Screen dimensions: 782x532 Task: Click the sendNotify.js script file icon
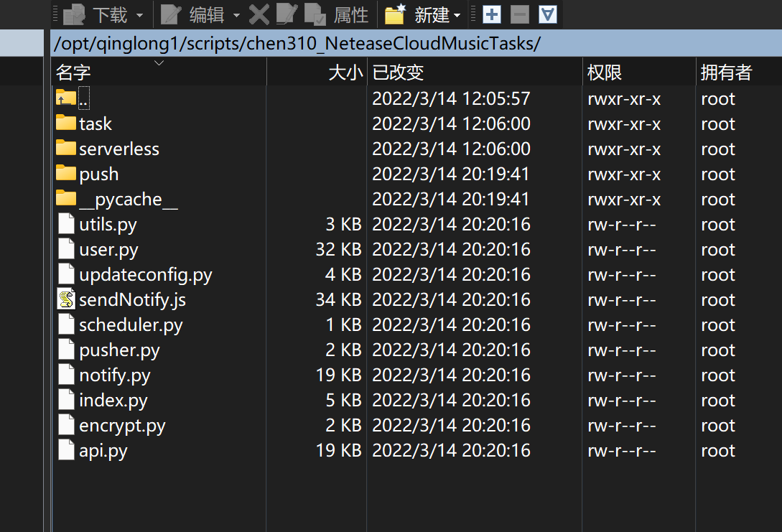click(x=65, y=299)
